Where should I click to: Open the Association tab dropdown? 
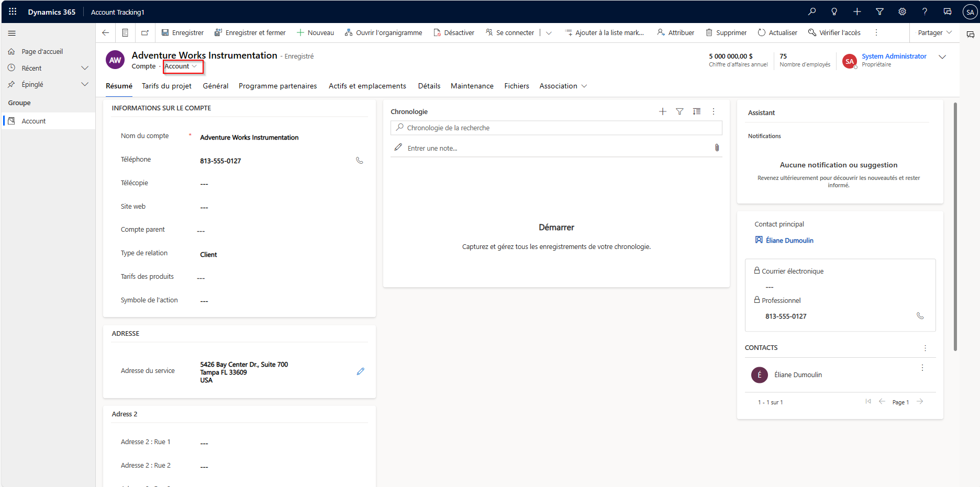click(563, 86)
